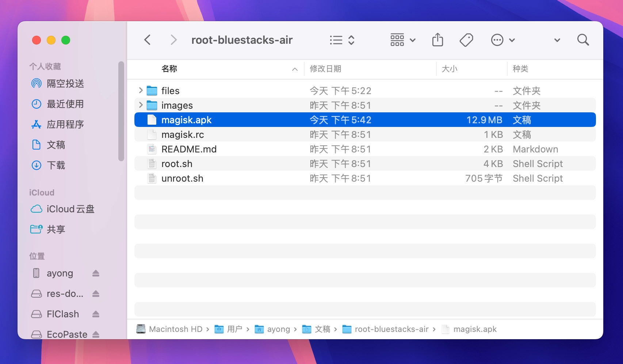This screenshot has width=623, height=364.
Task: Click the unroot.sh size 705 字节
Action: [484, 178]
